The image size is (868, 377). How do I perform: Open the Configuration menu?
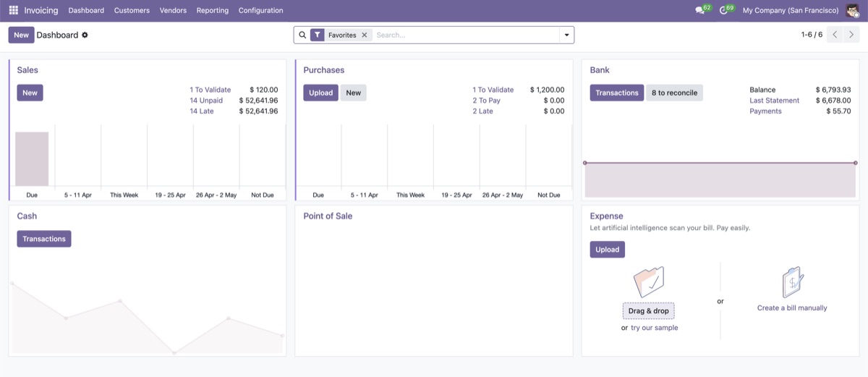pyautogui.click(x=260, y=11)
